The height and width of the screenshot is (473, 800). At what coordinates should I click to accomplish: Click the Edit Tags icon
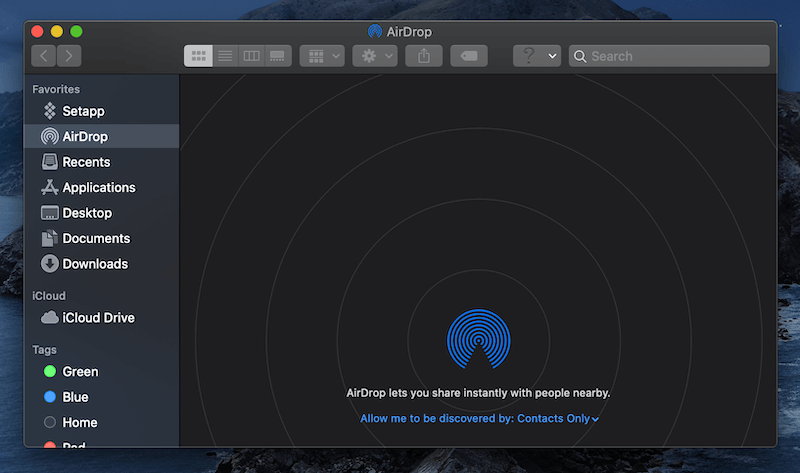click(x=469, y=56)
